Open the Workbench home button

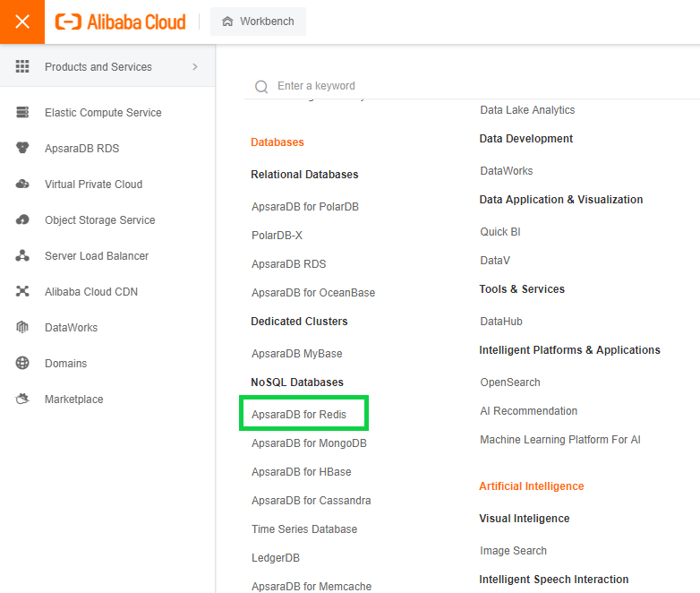[258, 21]
